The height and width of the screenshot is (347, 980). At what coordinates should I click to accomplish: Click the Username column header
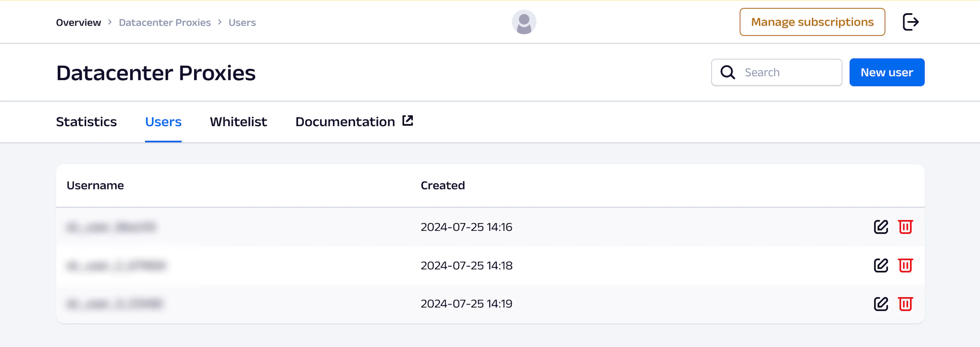(x=95, y=186)
